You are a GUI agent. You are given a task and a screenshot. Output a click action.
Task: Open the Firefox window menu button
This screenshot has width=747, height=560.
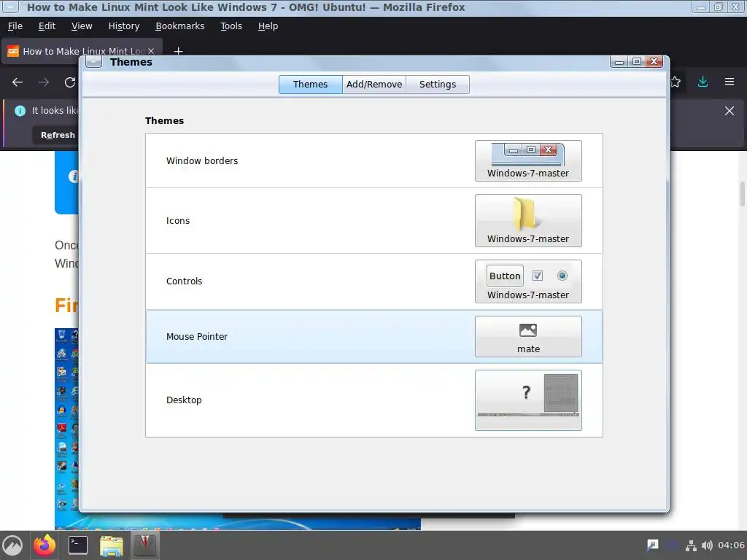(10, 7)
